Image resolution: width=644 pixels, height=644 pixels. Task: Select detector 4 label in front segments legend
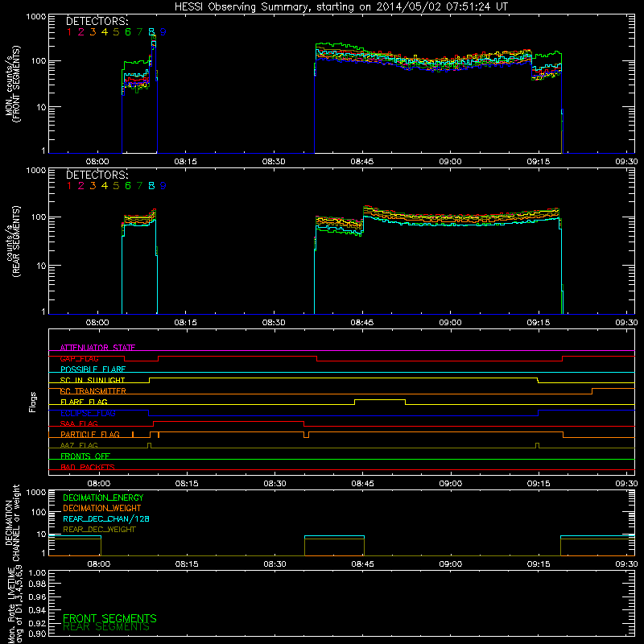pos(105,31)
